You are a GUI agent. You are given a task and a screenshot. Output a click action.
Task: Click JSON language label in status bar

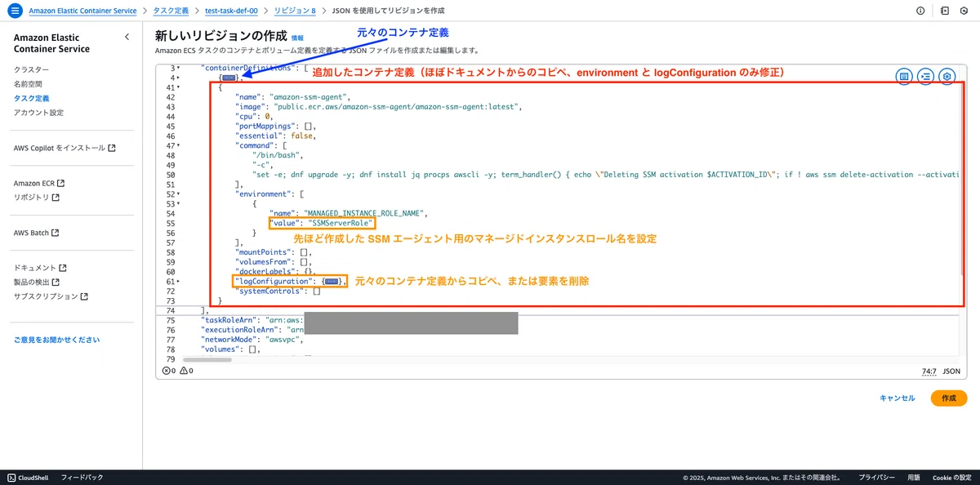(x=952, y=371)
